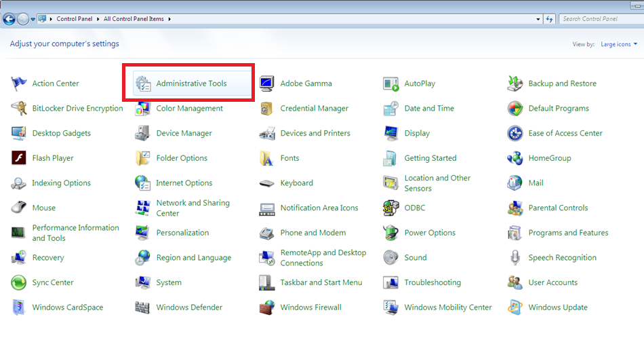The image size is (644, 357).
Task: Open the HomeGroup icon
Action: coord(515,158)
